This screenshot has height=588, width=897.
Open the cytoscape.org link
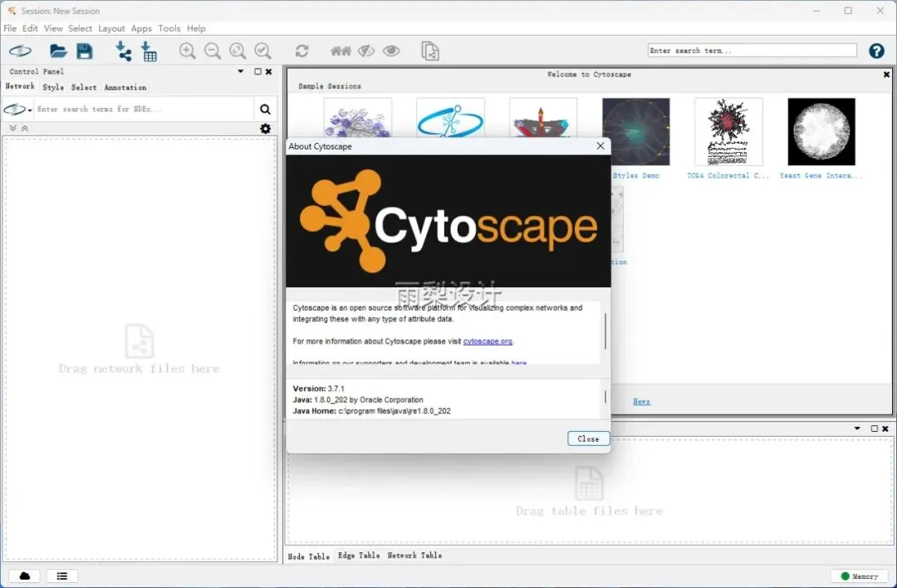tap(488, 341)
